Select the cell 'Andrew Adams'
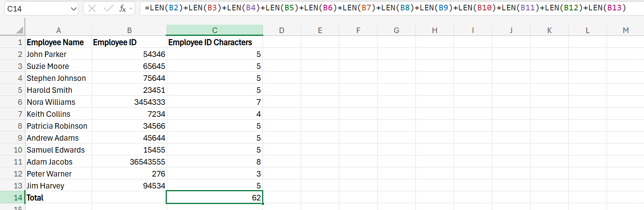 tap(59, 138)
